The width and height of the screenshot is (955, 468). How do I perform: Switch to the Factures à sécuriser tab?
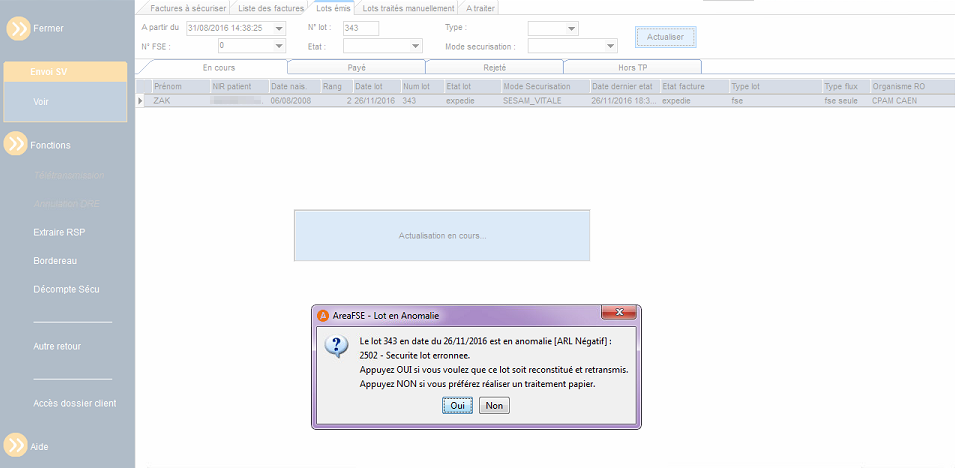pos(188,9)
